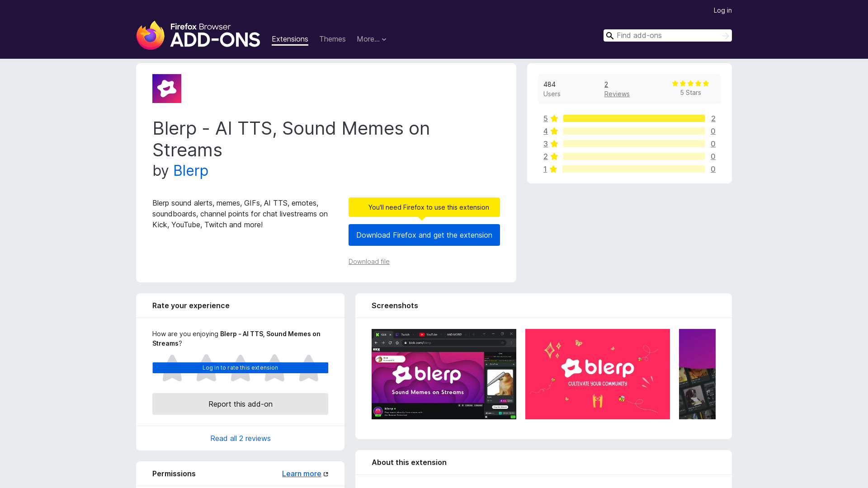The image size is (868, 488).
Task: Click Download Firefox and get the extension
Action: 424,235
